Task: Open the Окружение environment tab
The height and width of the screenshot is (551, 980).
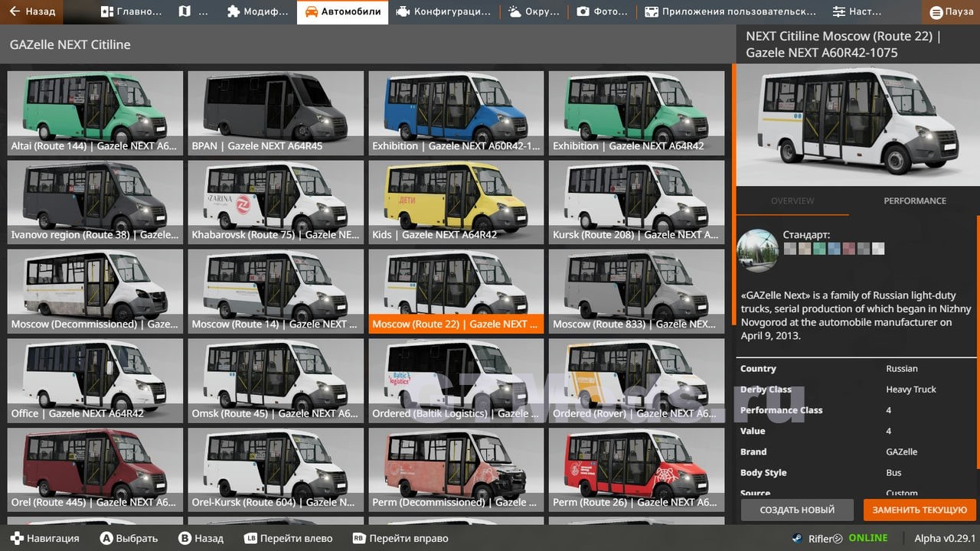Action: pyautogui.click(x=534, y=11)
